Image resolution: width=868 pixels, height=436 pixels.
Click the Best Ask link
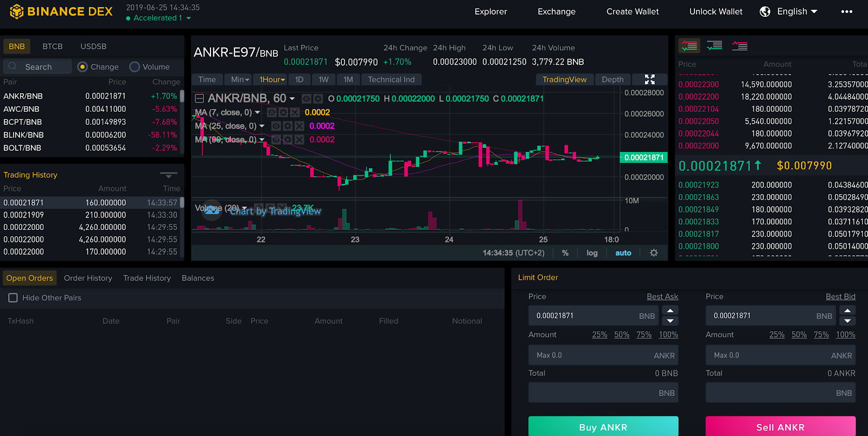(662, 297)
